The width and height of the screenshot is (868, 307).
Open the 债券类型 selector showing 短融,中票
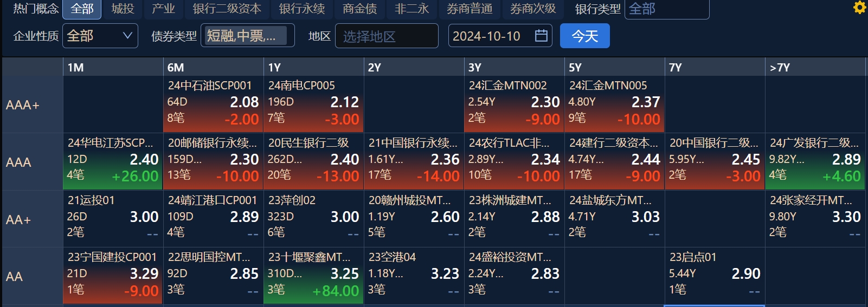point(248,36)
